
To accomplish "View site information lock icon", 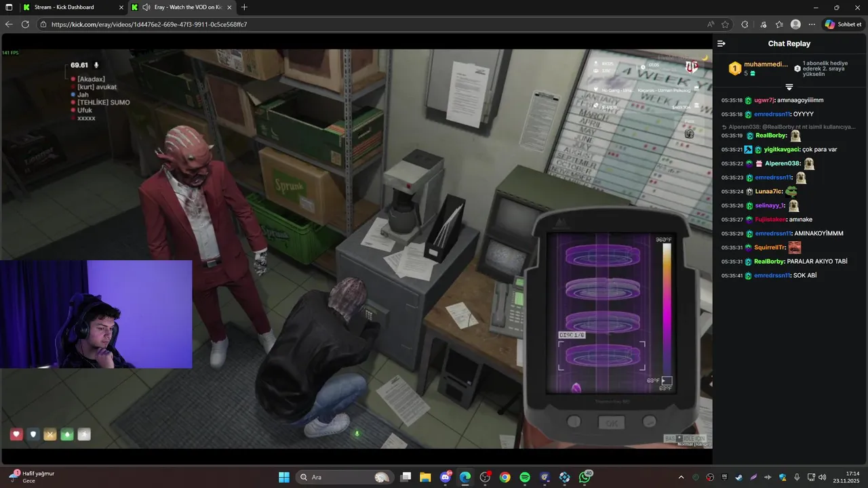I will pyautogui.click(x=44, y=24).
